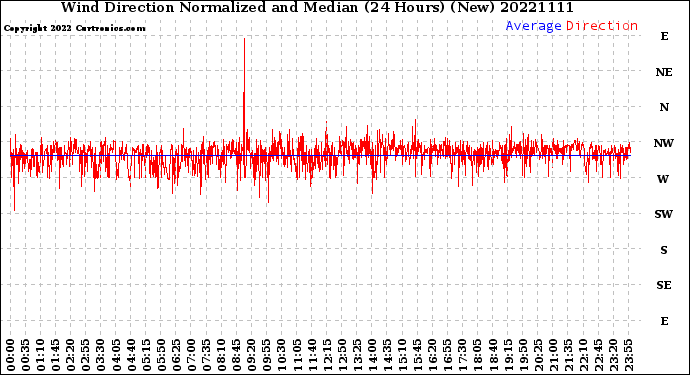Click the 'N' axis label
The height and width of the screenshot is (375, 690).
pos(664,107)
